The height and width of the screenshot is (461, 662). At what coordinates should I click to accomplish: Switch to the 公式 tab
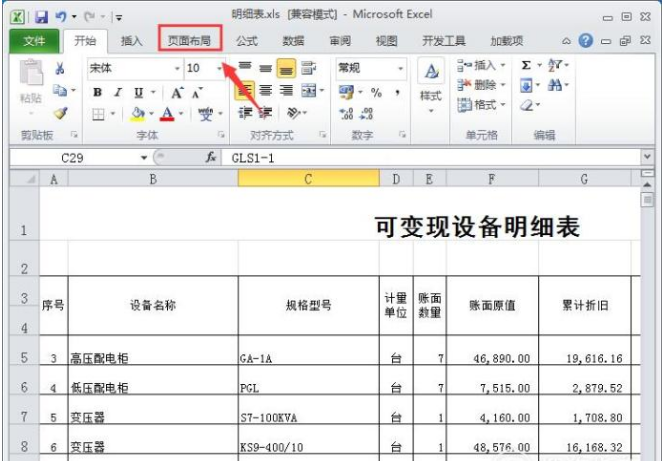[x=247, y=41]
